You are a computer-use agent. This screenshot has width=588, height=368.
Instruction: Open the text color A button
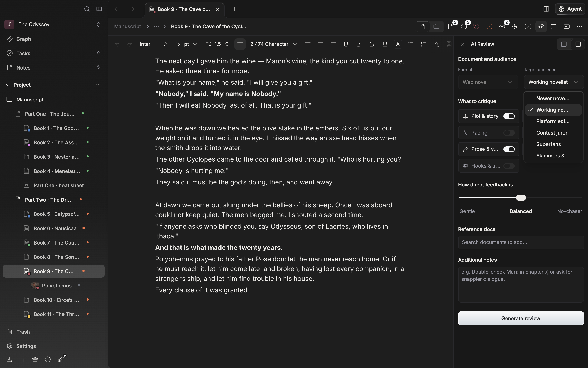pos(398,44)
